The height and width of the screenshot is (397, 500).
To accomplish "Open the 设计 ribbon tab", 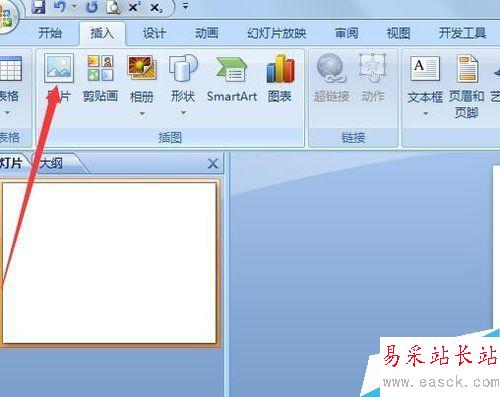I will click(x=154, y=33).
